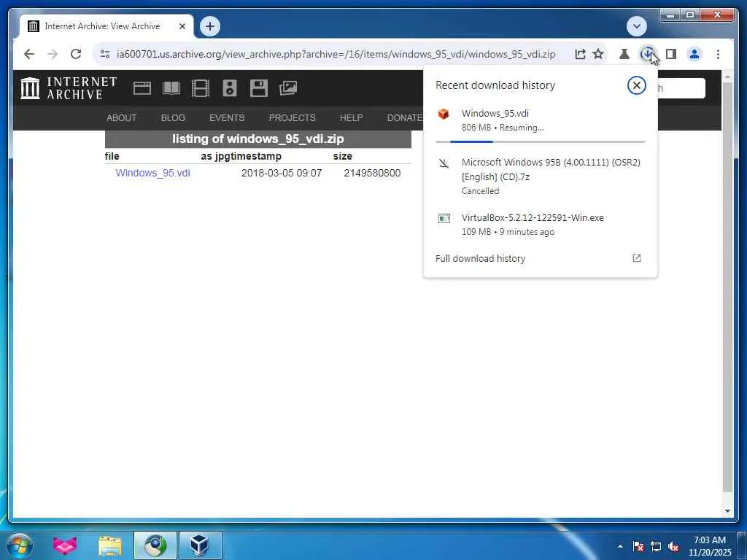Select the cancelled Windows 95B .7z download

click(x=541, y=176)
